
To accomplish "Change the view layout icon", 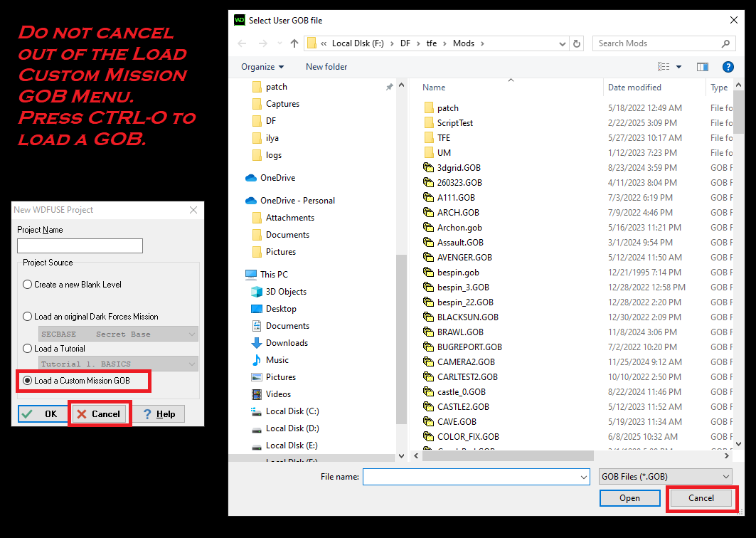I will click(x=664, y=67).
